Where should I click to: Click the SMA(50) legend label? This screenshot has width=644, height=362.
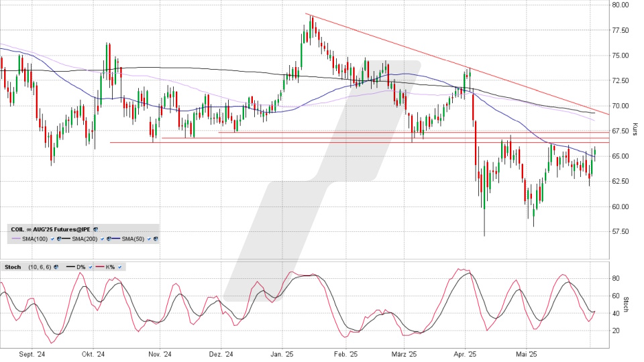(x=133, y=239)
